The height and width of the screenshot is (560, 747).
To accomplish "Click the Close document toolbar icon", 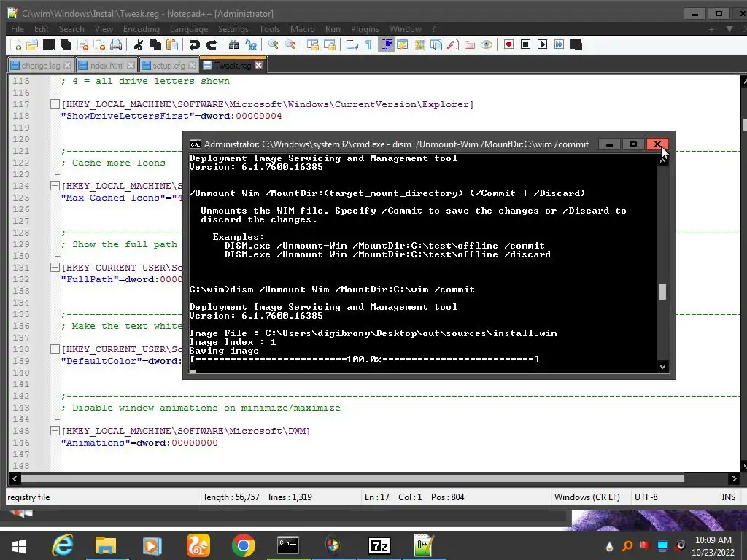I will pos(83,44).
